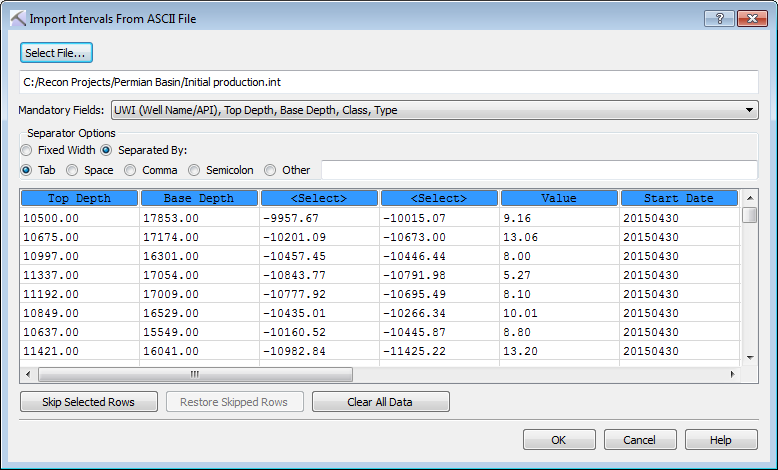Click the horizontal scrollbar right arrow
The width and height of the screenshot is (778, 470).
pyautogui.click(x=732, y=374)
